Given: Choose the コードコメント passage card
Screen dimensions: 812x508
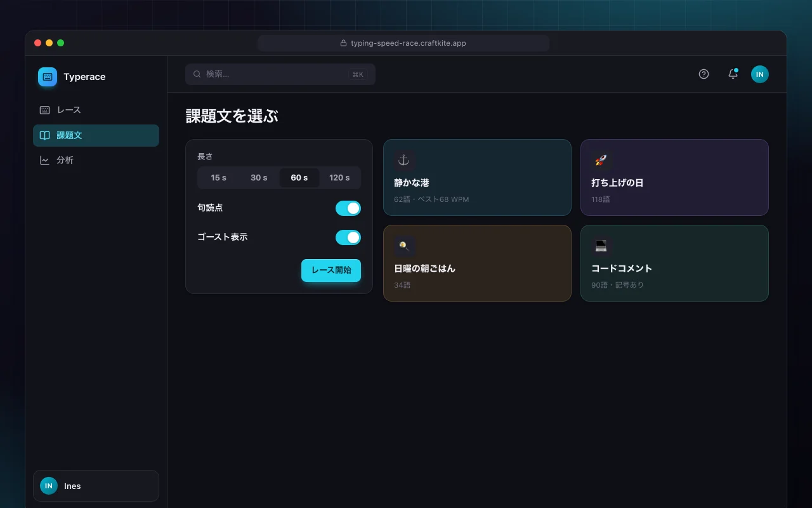Looking at the screenshot, I should click(x=674, y=263).
